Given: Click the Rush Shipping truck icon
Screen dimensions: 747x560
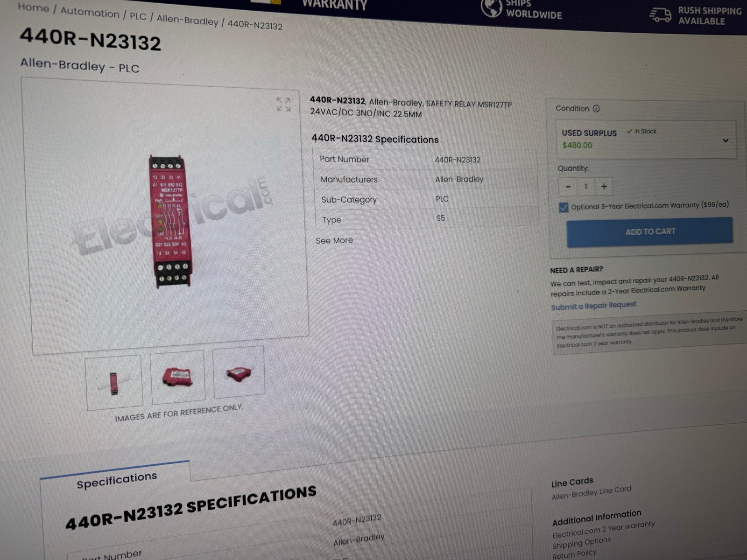Looking at the screenshot, I should [x=660, y=15].
